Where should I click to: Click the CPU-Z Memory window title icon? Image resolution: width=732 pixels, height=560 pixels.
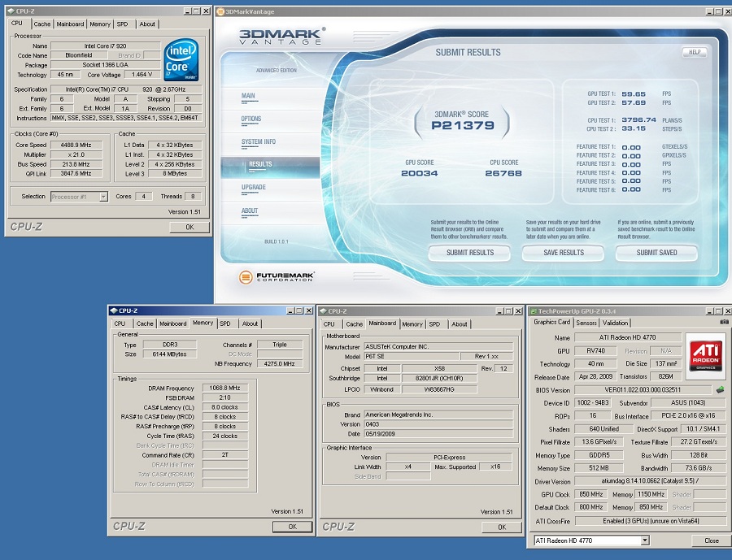(113, 310)
